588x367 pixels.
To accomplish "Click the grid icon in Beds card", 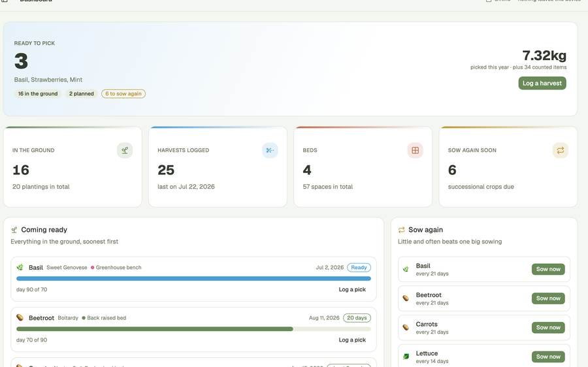I will pos(415,150).
